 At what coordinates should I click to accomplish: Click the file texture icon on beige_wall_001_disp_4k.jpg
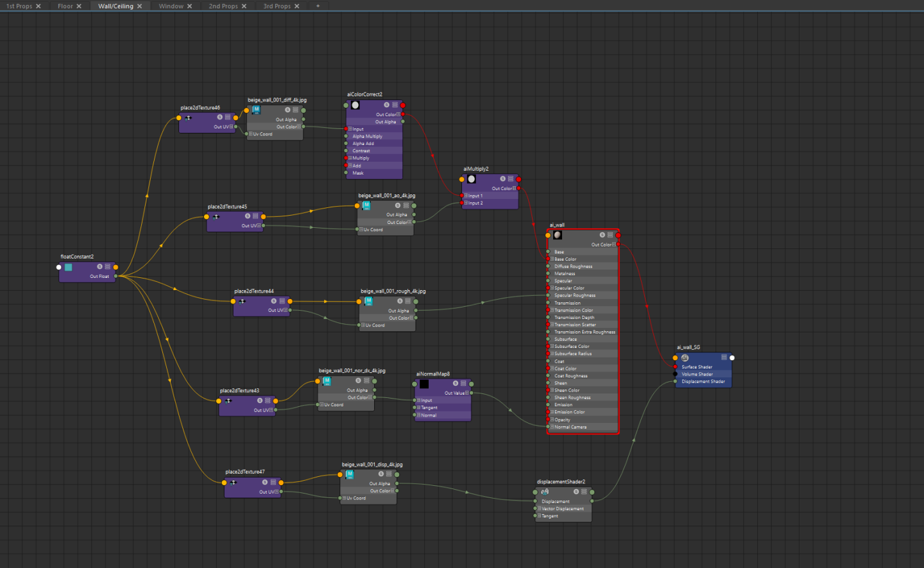click(350, 474)
